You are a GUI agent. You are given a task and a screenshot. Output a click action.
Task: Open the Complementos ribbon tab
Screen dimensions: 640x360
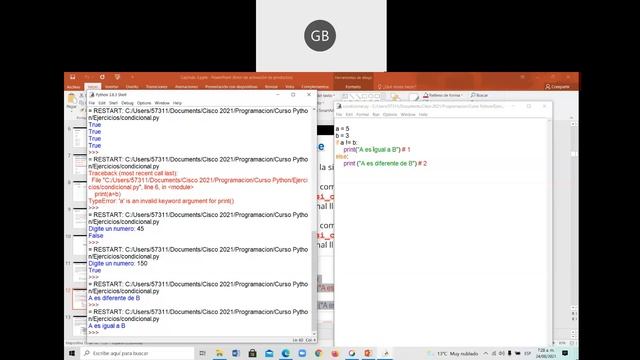tap(315, 87)
